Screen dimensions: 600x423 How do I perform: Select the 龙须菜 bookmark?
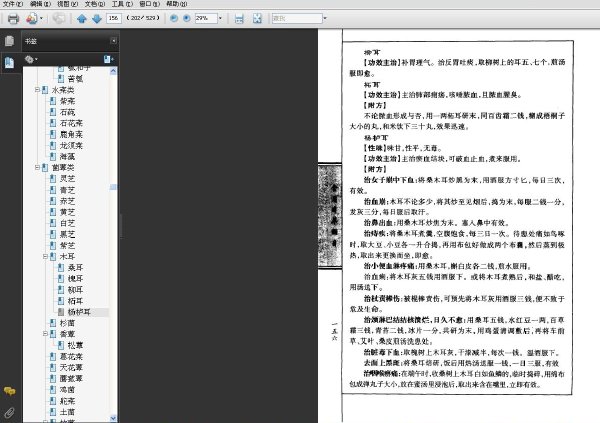(71, 145)
